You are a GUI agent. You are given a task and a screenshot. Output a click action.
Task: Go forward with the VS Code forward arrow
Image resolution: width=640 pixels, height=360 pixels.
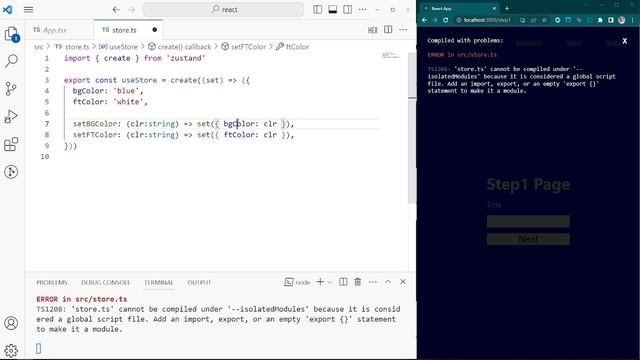(131, 9)
